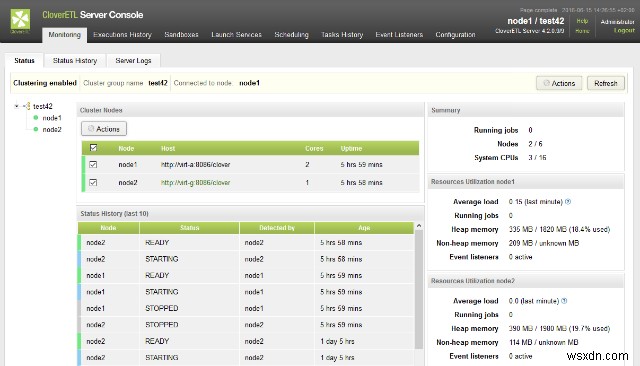Click the node1 heap memory value
The height and width of the screenshot is (366, 640).
[x=559, y=229]
